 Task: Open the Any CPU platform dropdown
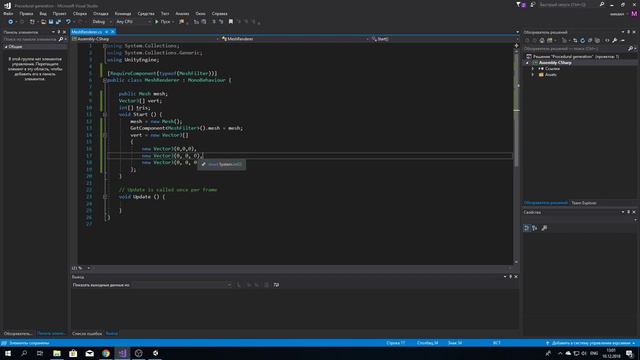(133, 22)
